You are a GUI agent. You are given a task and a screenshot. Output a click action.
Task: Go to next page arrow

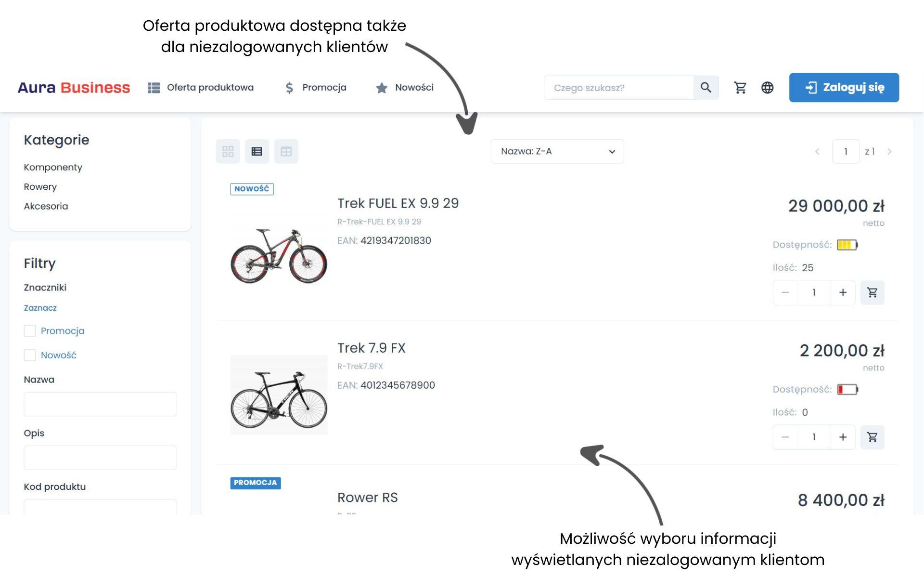(889, 152)
